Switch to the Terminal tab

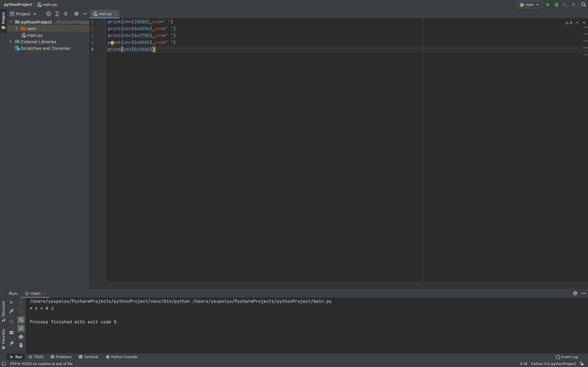[x=88, y=357]
